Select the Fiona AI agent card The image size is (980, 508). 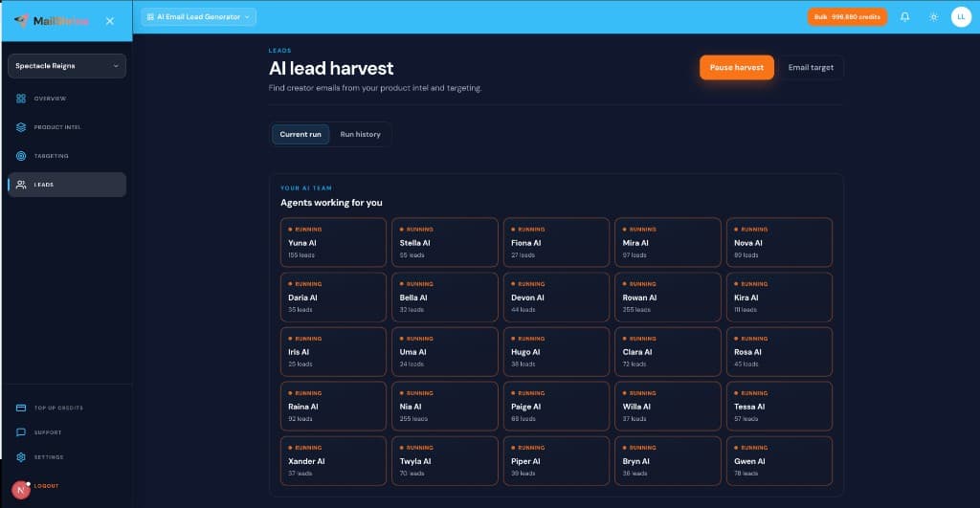point(556,242)
